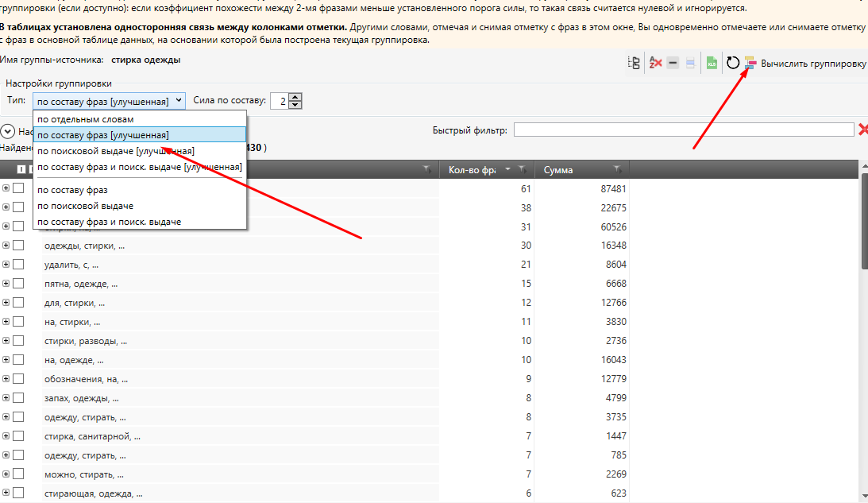The image size is (868, 503).
Task: Click the можно, стирать group name
Action: pyautogui.click(x=84, y=474)
